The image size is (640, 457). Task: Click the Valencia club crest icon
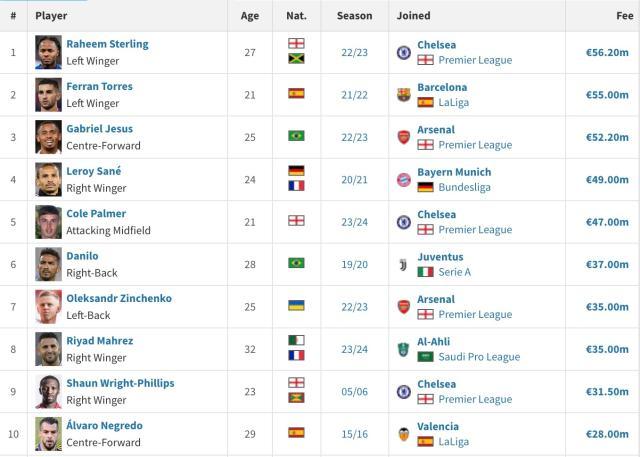tap(403, 434)
